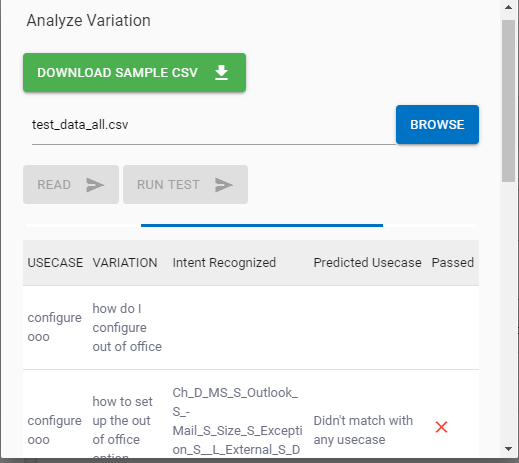Click the send arrow icon on RUN TEST
The width and height of the screenshot is (519, 463).
pyautogui.click(x=224, y=185)
